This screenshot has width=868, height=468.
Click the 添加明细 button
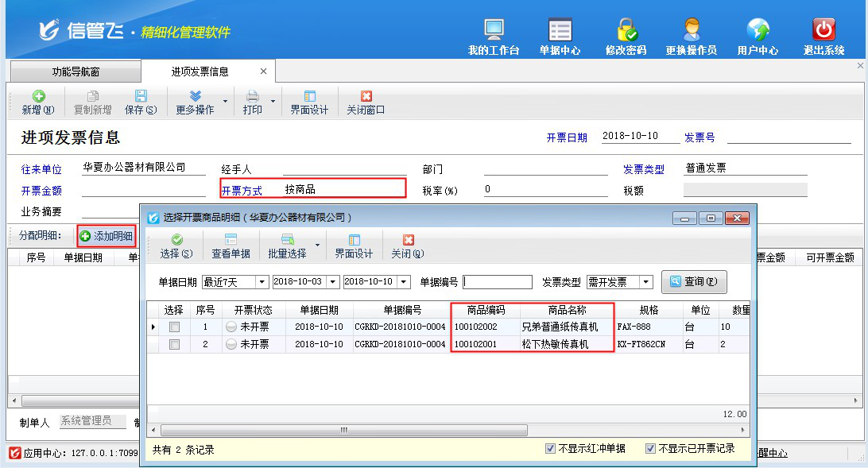pyautogui.click(x=107, y=236)
